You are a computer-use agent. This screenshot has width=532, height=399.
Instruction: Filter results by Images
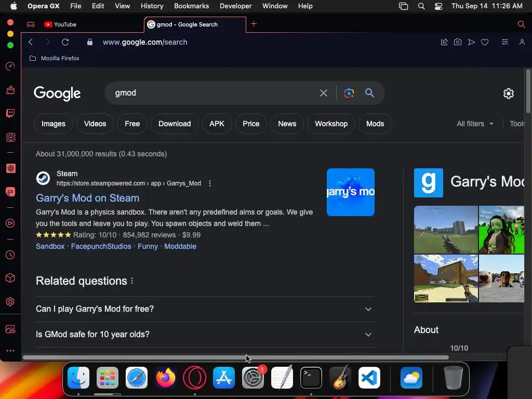(x=54, y=124)
